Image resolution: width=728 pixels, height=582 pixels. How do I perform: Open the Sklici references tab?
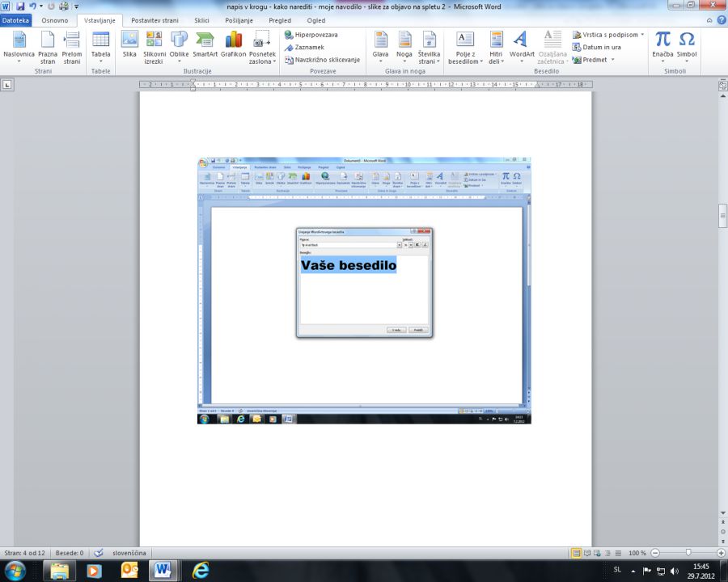click(x=201, y=20)
